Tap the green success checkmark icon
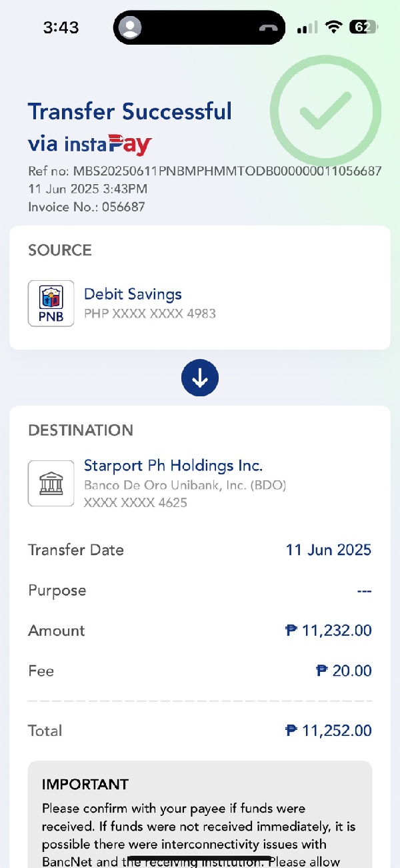Viewport: 400px width, 868px height. pyautogui.click(x=325, y=111)
